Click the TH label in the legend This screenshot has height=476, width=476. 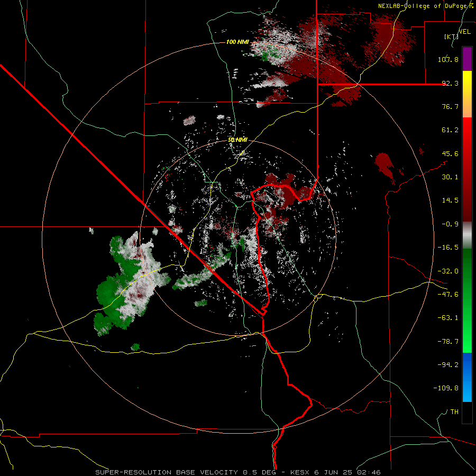454,412
